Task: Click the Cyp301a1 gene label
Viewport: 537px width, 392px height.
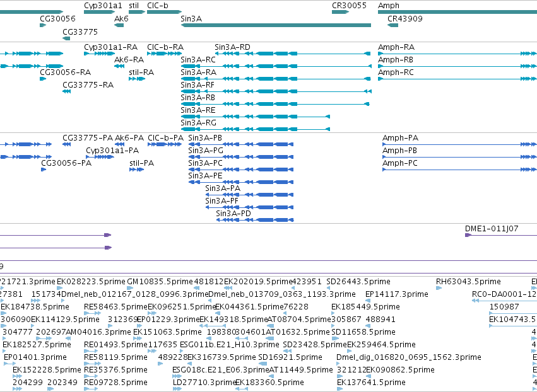Action: pyautogui.click(x=103, y=6)
